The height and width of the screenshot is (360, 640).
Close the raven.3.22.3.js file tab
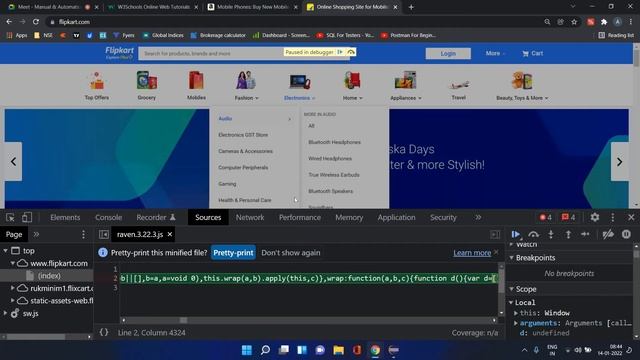click(170, 234)
